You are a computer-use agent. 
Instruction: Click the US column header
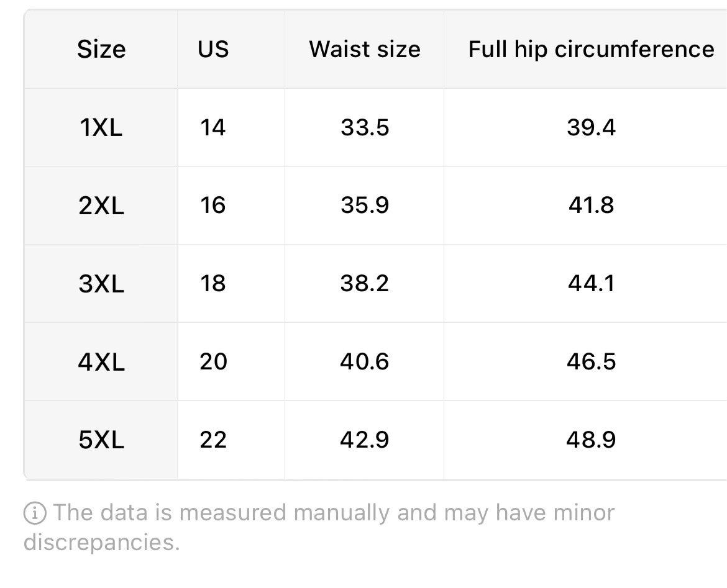213,49
